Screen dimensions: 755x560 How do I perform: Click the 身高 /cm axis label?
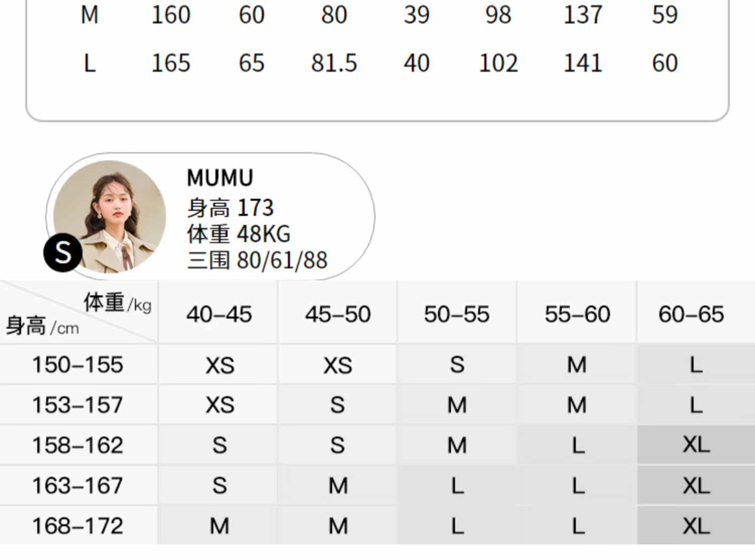pos(42,326)
